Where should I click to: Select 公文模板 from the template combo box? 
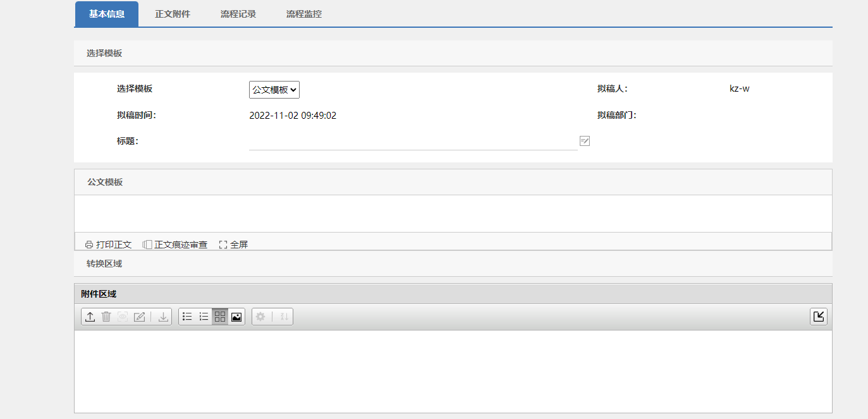274,89
